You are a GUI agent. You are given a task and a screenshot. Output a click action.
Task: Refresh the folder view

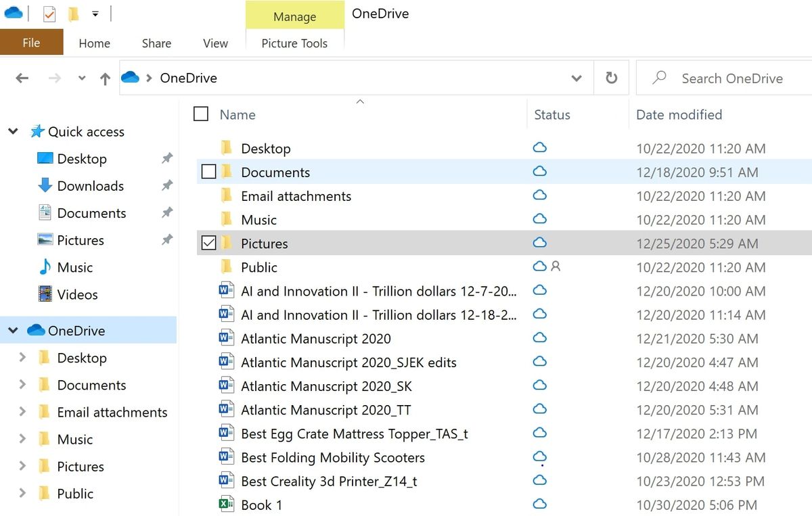coord(611,77)
